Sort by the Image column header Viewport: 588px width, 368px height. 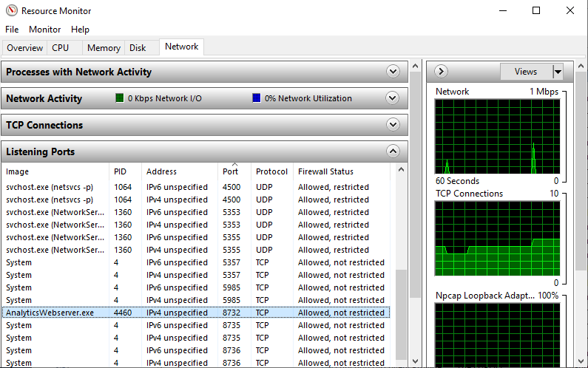pos(55,171)
